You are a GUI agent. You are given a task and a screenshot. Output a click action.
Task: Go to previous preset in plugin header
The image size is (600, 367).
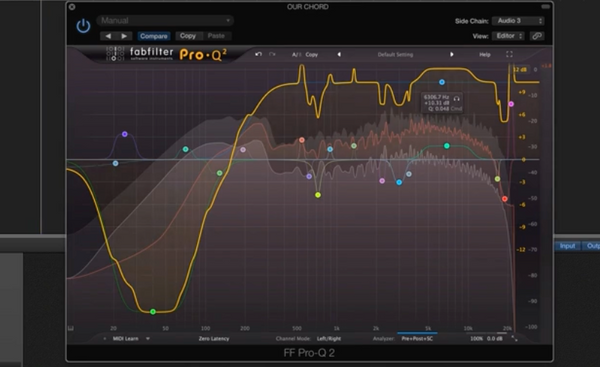pos(108,36)
